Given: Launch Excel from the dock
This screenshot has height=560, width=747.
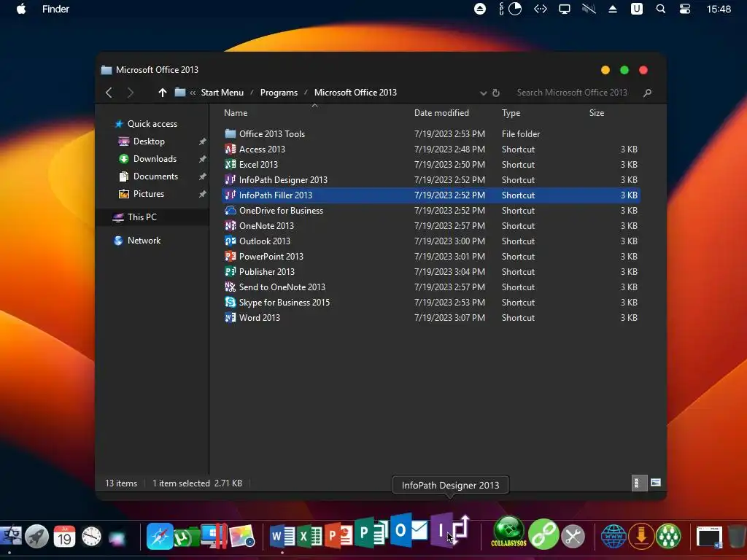Looking at the screenshot, I should (309, 537).
